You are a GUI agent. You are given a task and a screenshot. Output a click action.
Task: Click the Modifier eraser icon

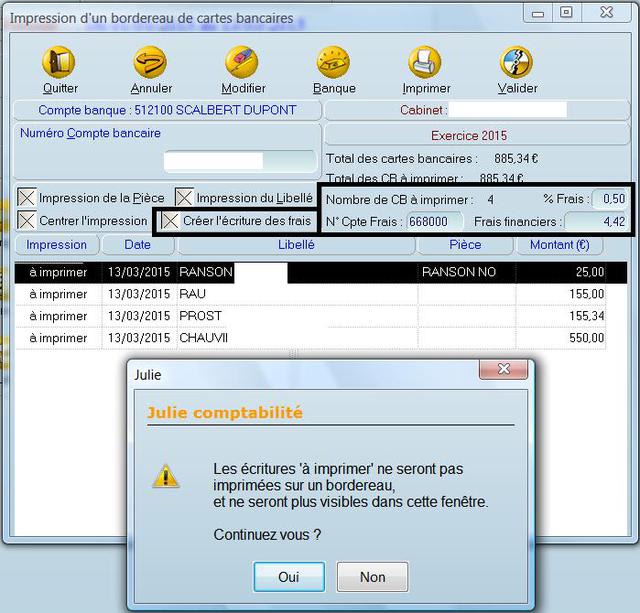(242, 63)
